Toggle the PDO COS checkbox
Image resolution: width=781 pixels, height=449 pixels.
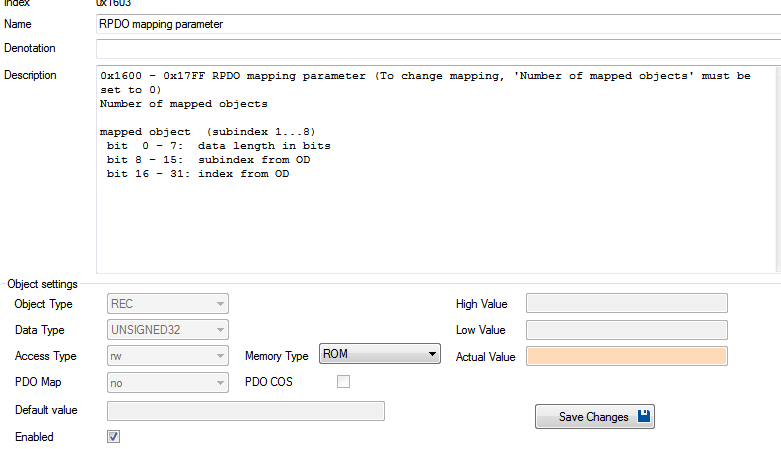(343, 382)
